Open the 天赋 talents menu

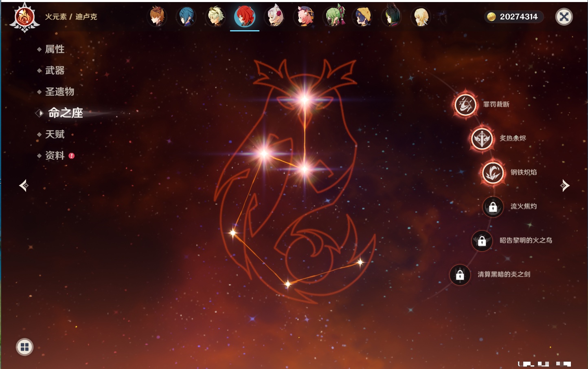pyautogui.click(x=55, y=134)
